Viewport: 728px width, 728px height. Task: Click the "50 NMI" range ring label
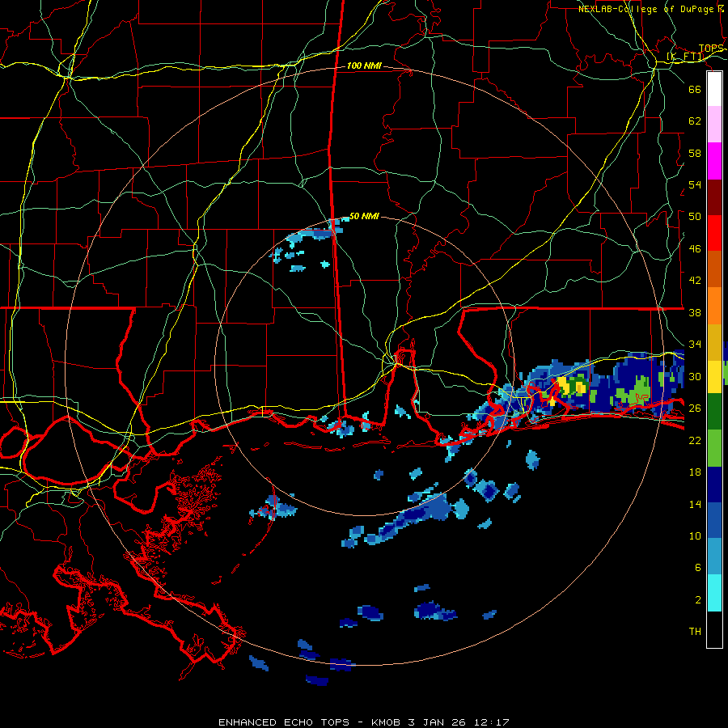tap(364, 216)
